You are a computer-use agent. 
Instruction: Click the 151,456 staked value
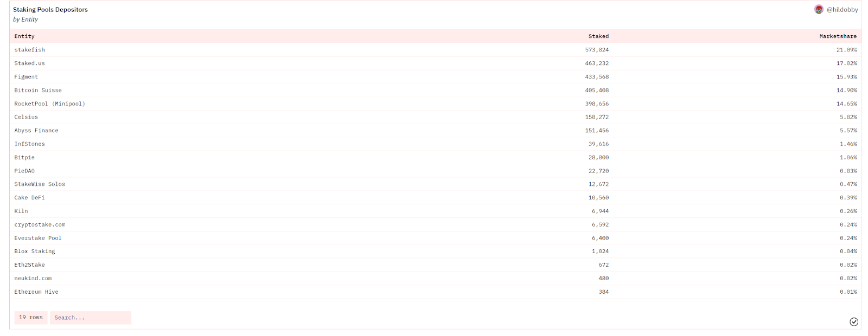point(597,131)
